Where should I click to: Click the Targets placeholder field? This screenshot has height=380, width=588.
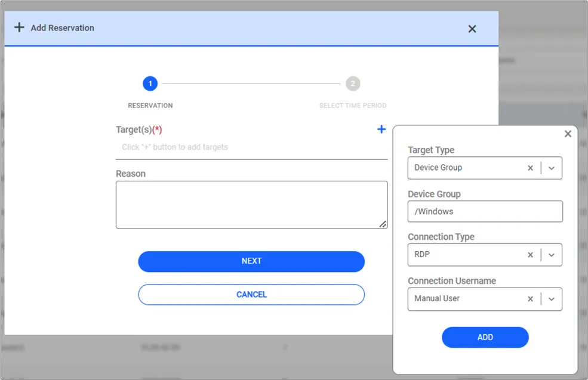point(252,147)
